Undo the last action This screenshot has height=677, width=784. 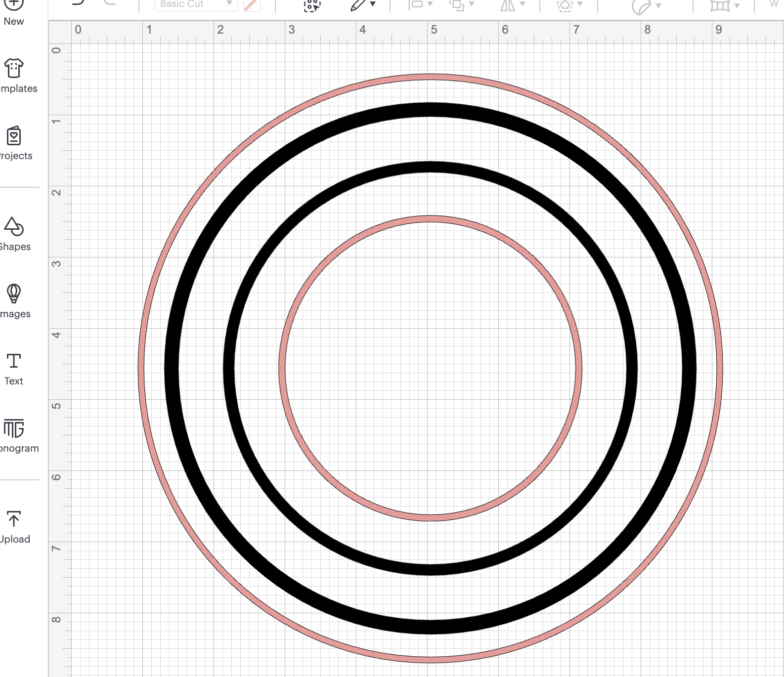pyautogui.click(x=78, y=2)
